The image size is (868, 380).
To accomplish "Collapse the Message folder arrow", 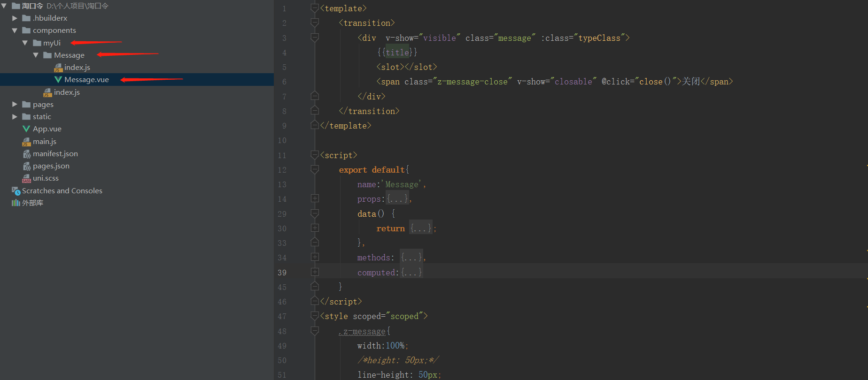I will tap(36, 55).
